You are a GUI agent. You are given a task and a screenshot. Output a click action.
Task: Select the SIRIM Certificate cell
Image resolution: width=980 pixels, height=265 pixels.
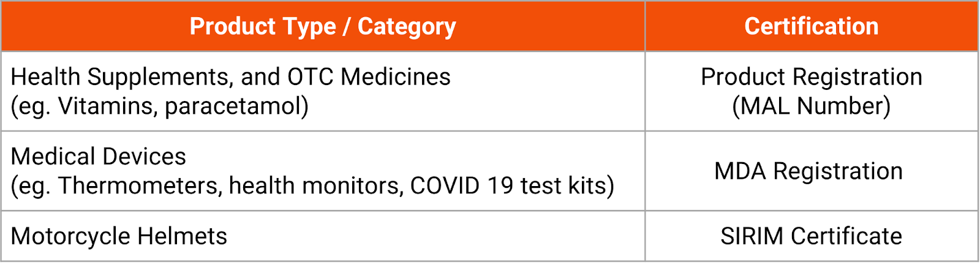click(x=811, y=236)
